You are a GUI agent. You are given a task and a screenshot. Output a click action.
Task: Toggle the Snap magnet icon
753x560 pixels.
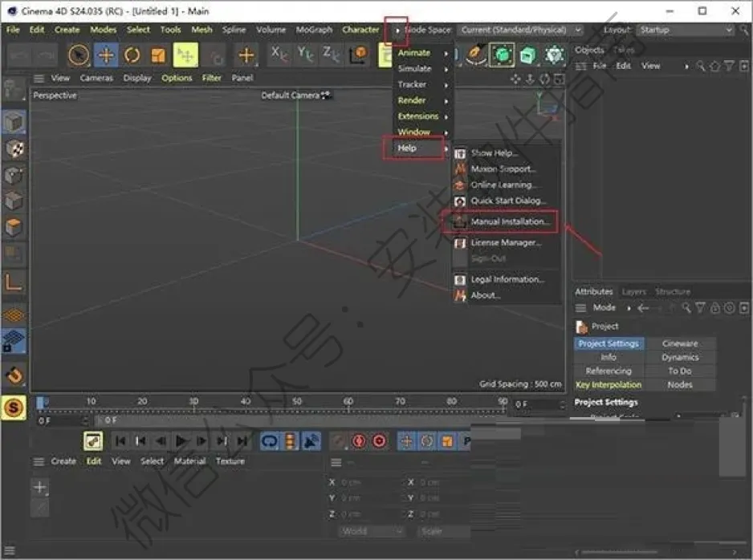tap(14, 375)
